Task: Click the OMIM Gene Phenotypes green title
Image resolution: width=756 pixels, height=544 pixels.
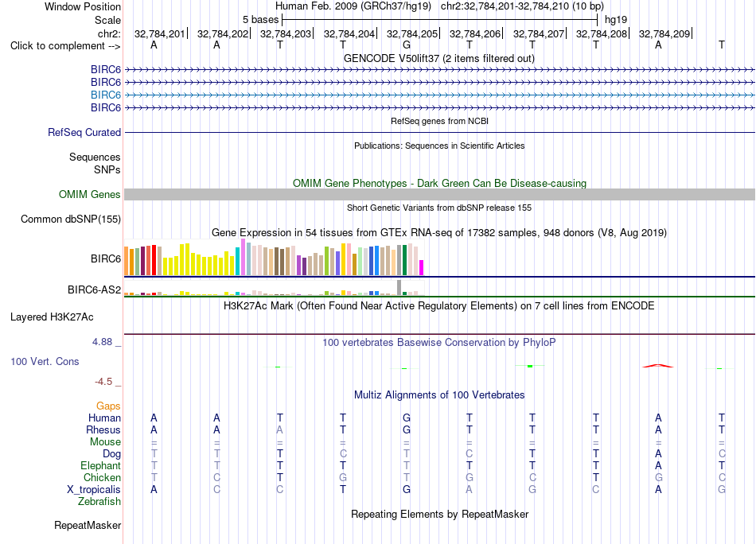Action: (439, 183)
